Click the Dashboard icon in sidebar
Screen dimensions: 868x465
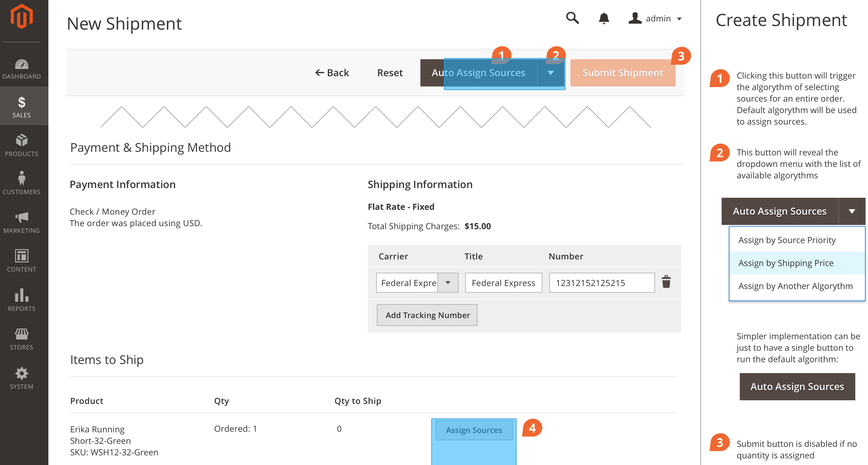click(21, 64)
